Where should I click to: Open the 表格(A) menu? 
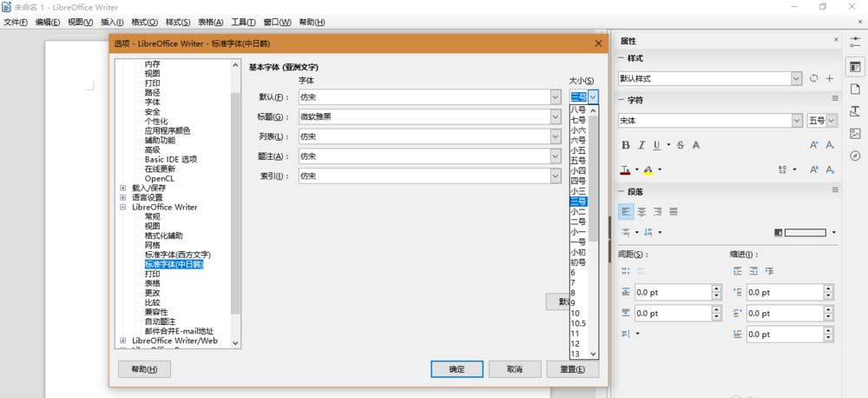[210, 22]
